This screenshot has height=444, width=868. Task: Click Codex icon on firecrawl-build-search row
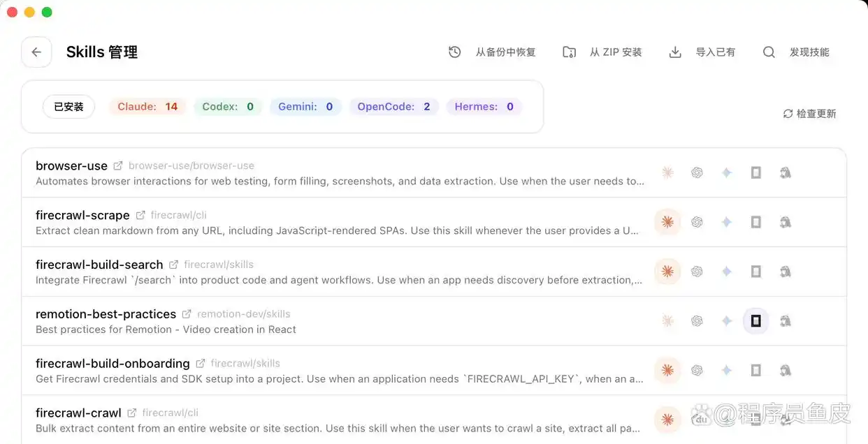tap(697, 272)
